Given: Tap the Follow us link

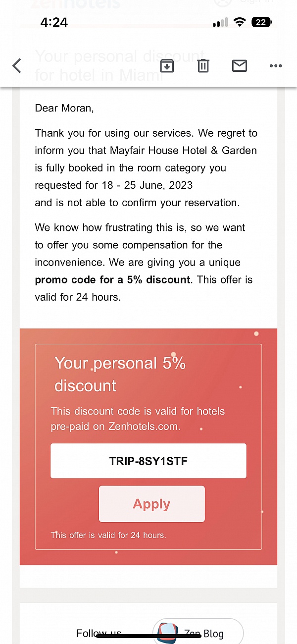Looking at the screenshot, I should [98, 633].
